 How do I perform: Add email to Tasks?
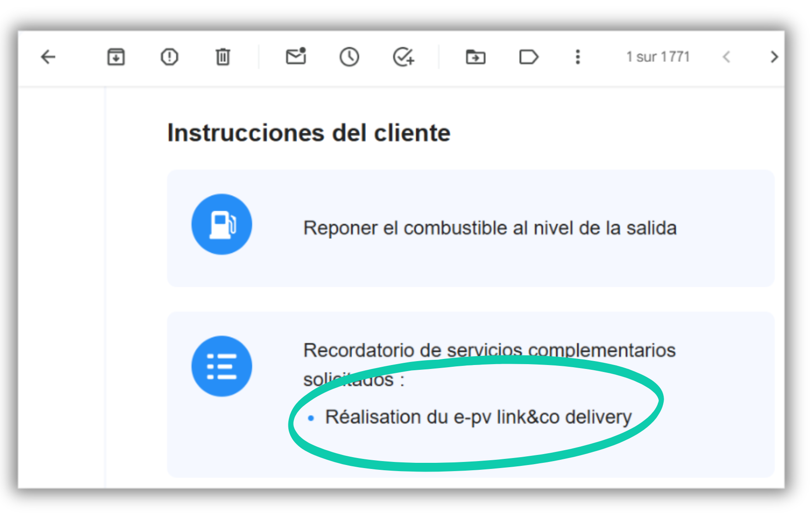pos(404,57)
